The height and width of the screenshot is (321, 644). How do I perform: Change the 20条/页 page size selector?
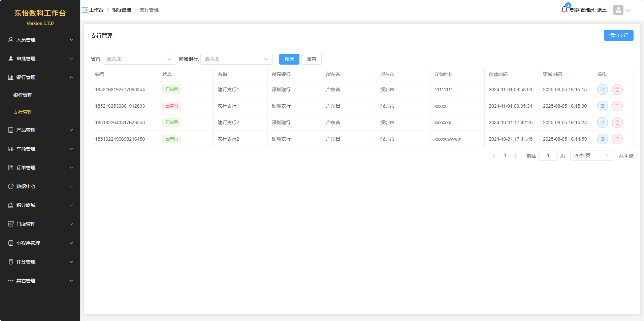click(591, 155)
